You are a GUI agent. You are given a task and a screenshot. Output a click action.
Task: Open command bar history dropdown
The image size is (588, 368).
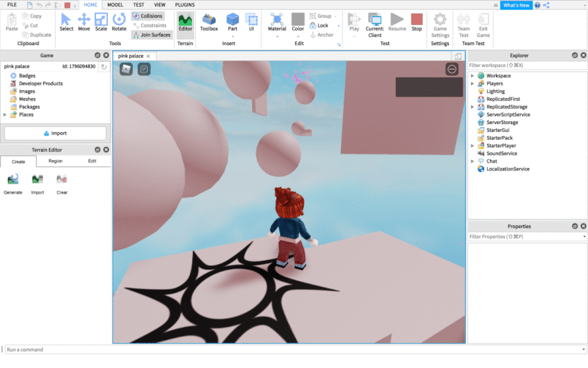583,350
